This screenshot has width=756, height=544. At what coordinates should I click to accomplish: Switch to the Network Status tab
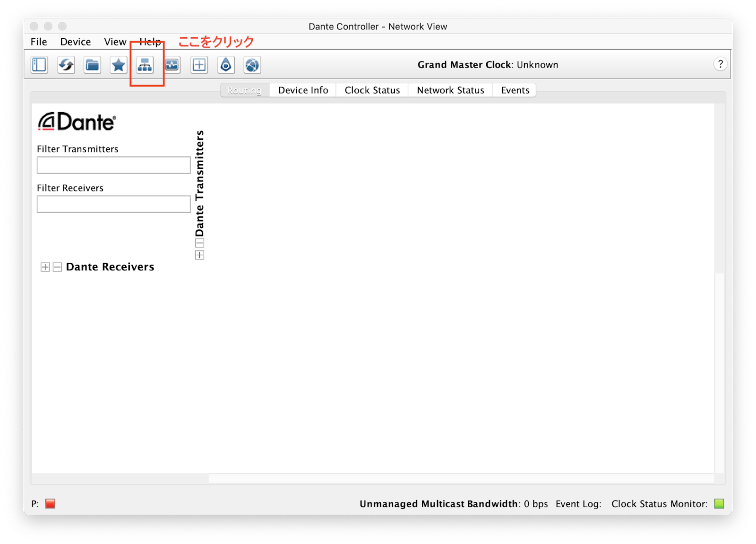450,90
